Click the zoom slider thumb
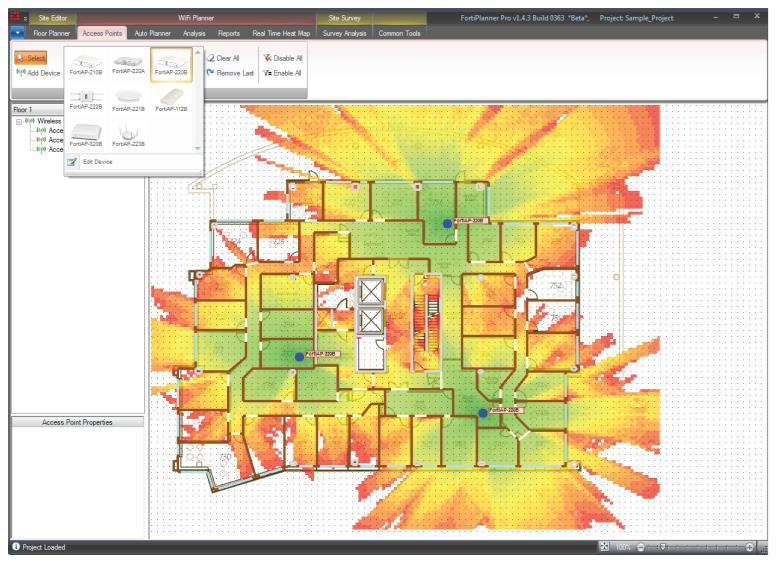Viewport: 777px width, 562px height. click(663, 547)
